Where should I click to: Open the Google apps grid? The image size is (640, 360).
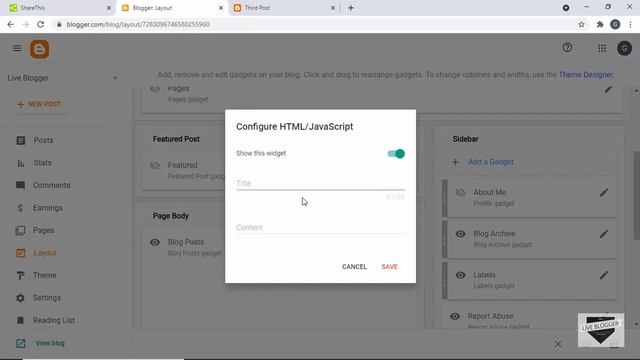click(602, 49)
